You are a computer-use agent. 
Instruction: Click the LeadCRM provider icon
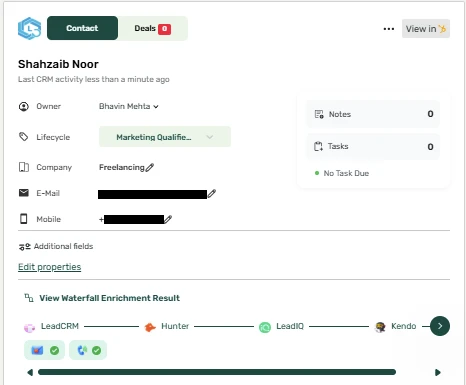point(29,328)
